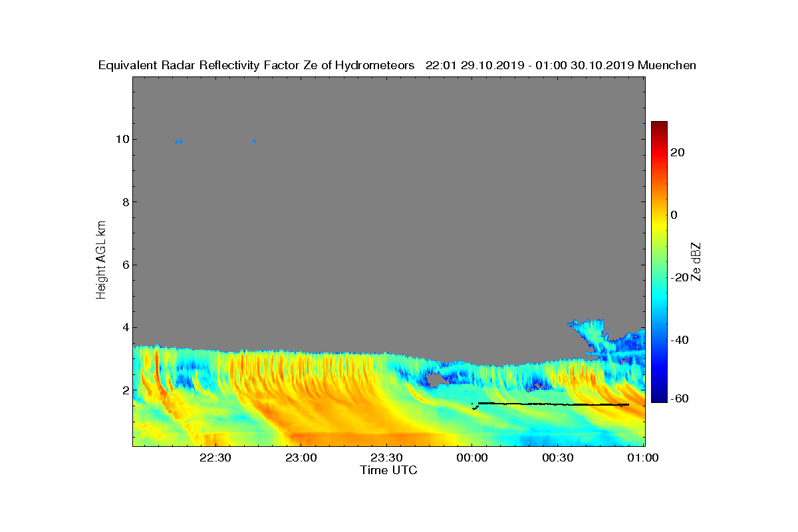The width and height of the screenshot is (798, 532).
Task: Click the 01:00 time tick label
Action: tap(643, 458)
